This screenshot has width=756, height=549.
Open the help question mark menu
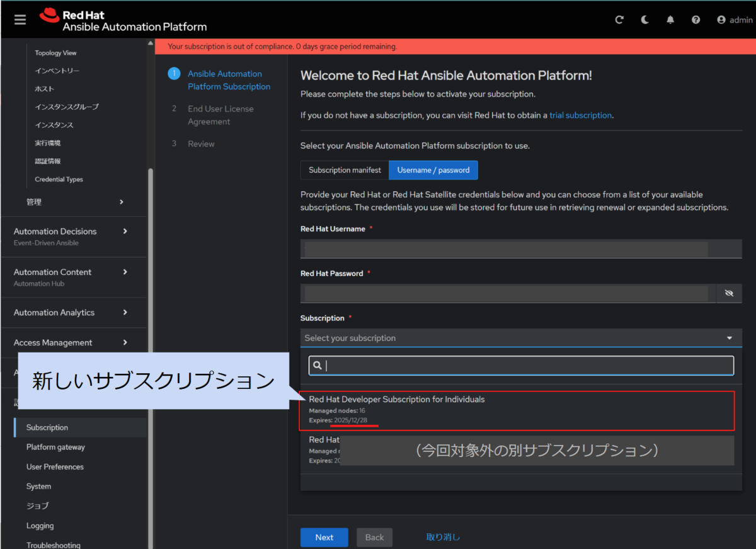tap(696, 20)
